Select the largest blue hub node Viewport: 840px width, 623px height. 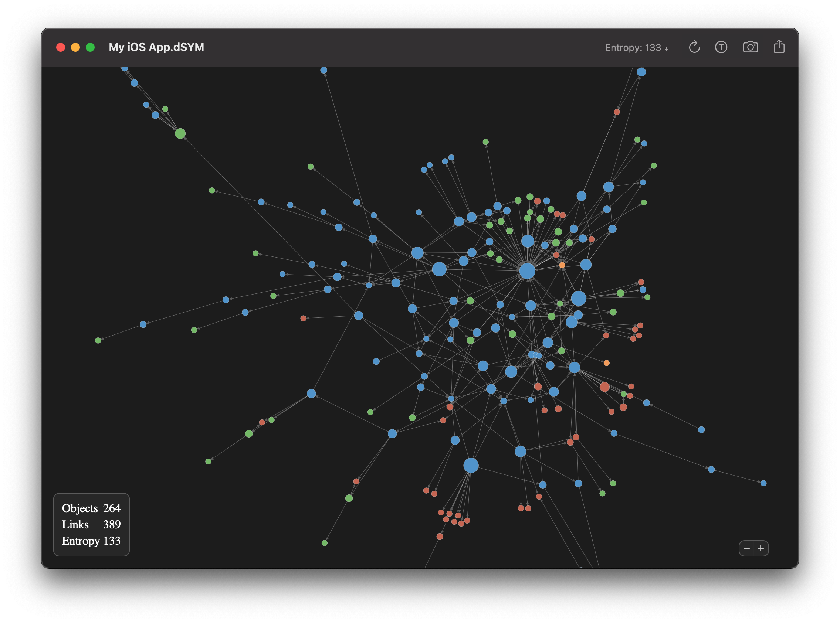pyautogui.click(x=527, y=271)
